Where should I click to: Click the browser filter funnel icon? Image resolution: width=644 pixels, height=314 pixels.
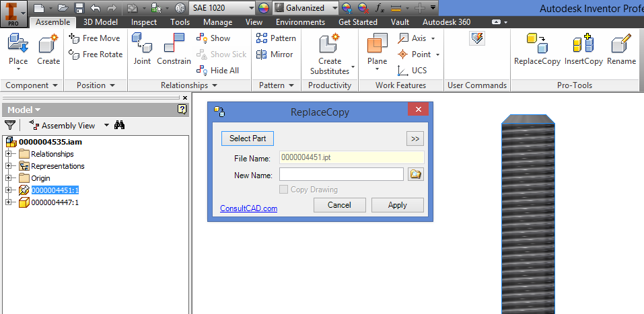[10, 125]
